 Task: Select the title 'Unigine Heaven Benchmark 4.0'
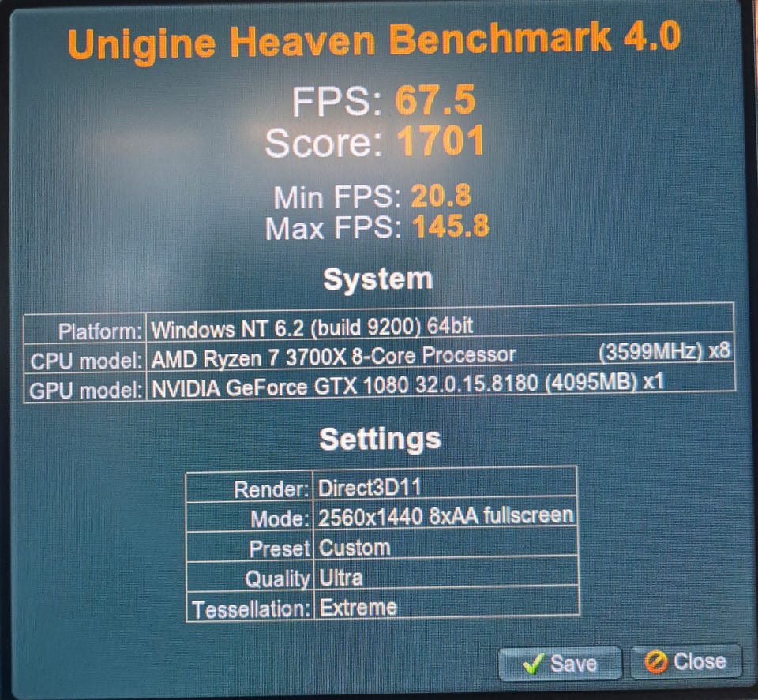[x=374, y=42]
